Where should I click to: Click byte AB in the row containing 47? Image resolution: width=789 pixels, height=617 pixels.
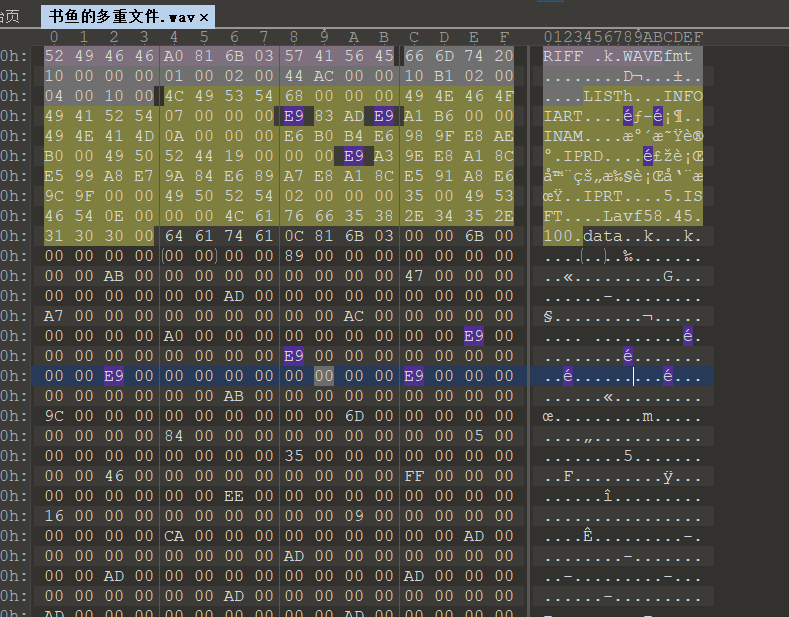click(114, 276)
